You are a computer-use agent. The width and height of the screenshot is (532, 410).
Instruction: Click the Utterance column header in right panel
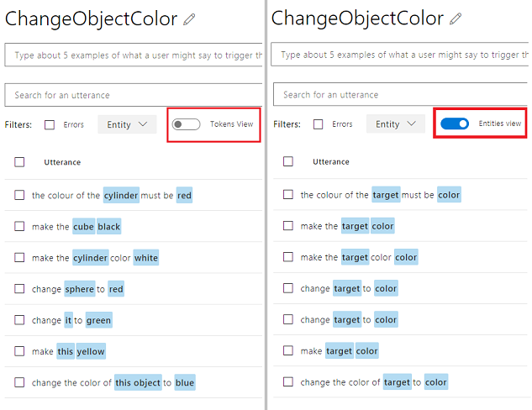331,161
